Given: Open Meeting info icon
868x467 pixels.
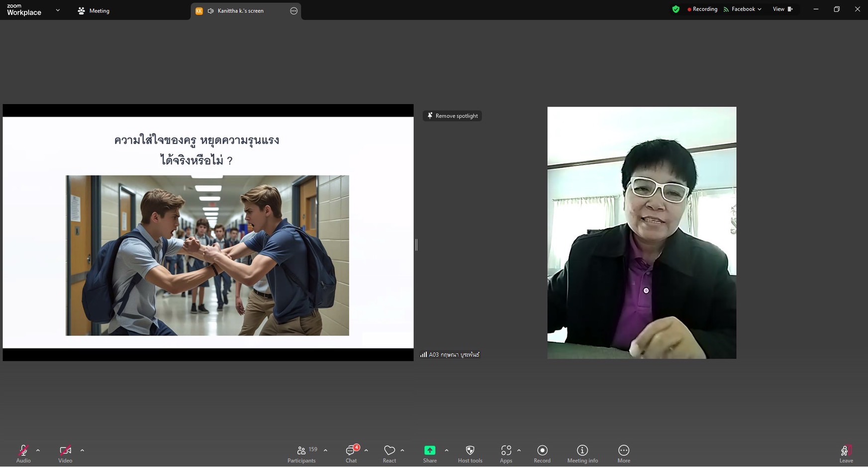Looking at the screenshot, I should (x=582, y=451).
